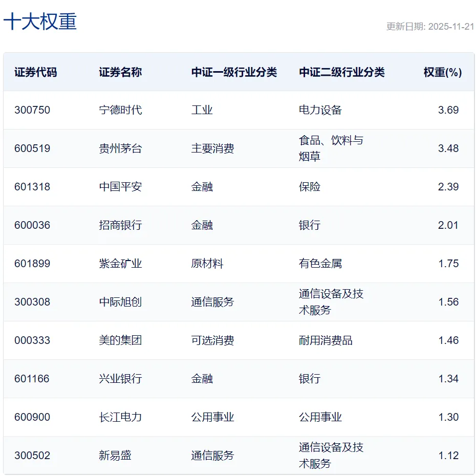This screenshot has height=476, width=476.
Task: Click 公用事业 in the first-level industry column
Action: [x=212, y=417]
